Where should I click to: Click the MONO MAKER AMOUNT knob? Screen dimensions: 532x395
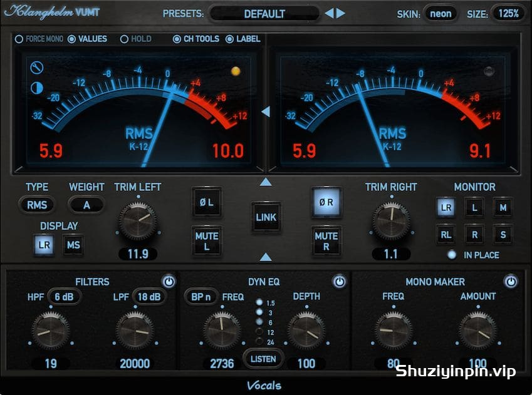(477, 331)
